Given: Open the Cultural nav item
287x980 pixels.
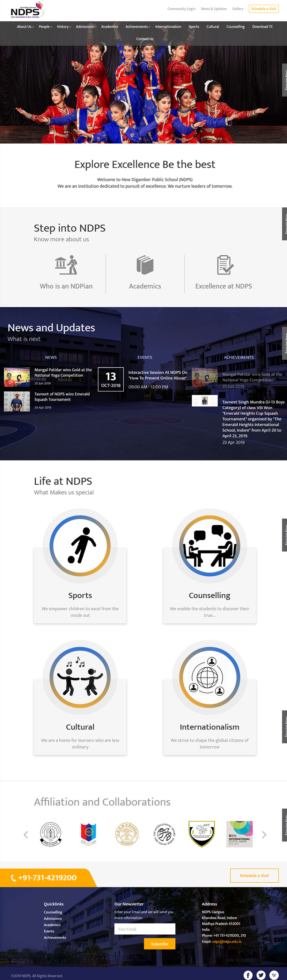Looking at the screenshot, I should (x=212, y=26).
